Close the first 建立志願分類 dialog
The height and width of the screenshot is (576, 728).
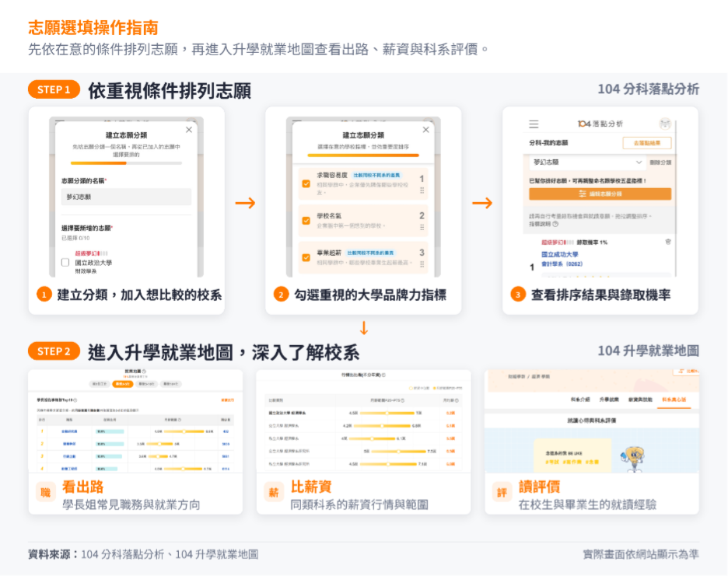coord(189,130)
